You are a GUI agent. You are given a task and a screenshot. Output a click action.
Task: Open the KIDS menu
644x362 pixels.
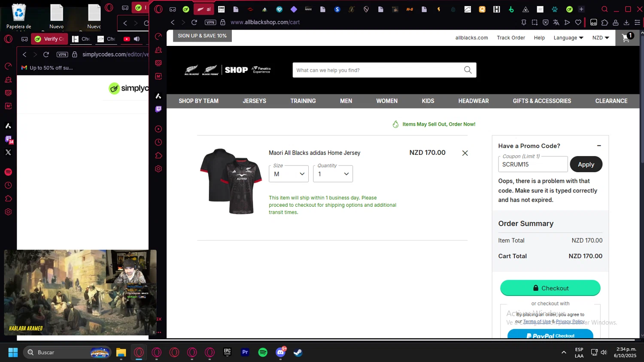pyautogui.click(x=428, y=101)
